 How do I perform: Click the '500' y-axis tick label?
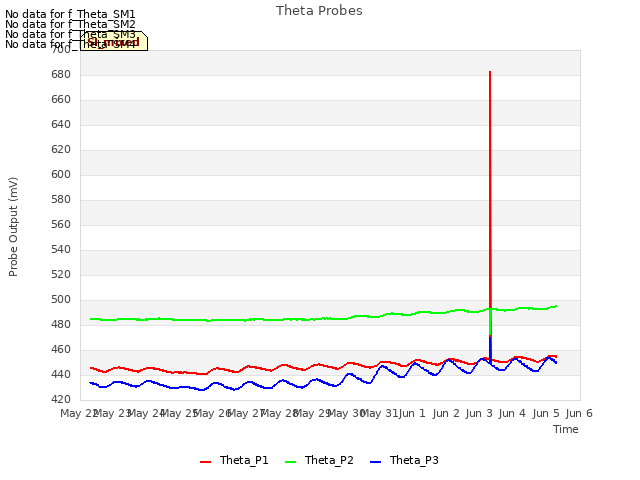click(61, 300)
